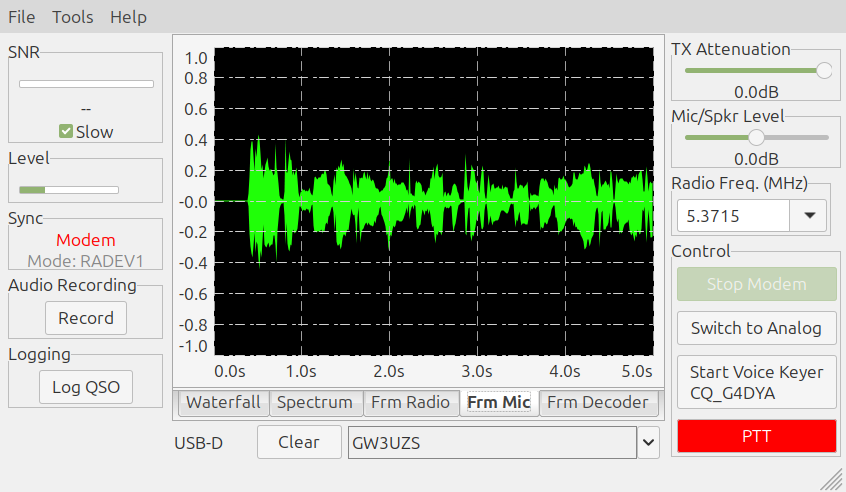Viewport: 846px width, 492px height.
Task: Click the Log QSO button
Action: point(86,387)
